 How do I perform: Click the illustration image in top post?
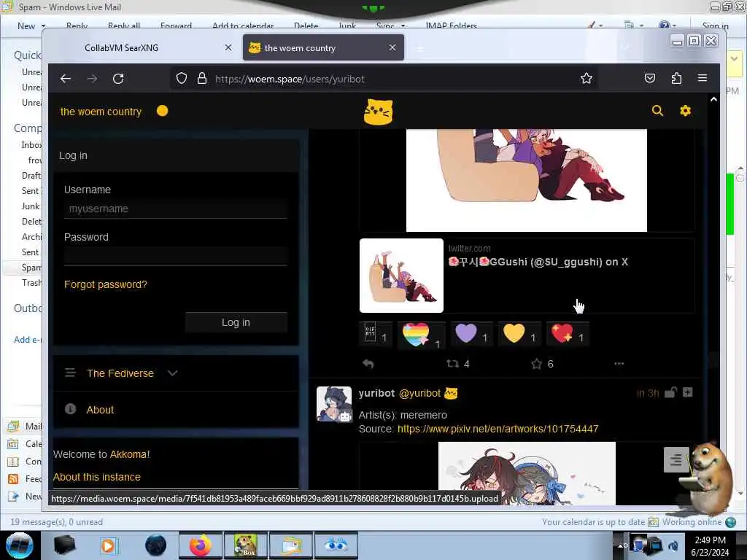click(x=527, y=180)
